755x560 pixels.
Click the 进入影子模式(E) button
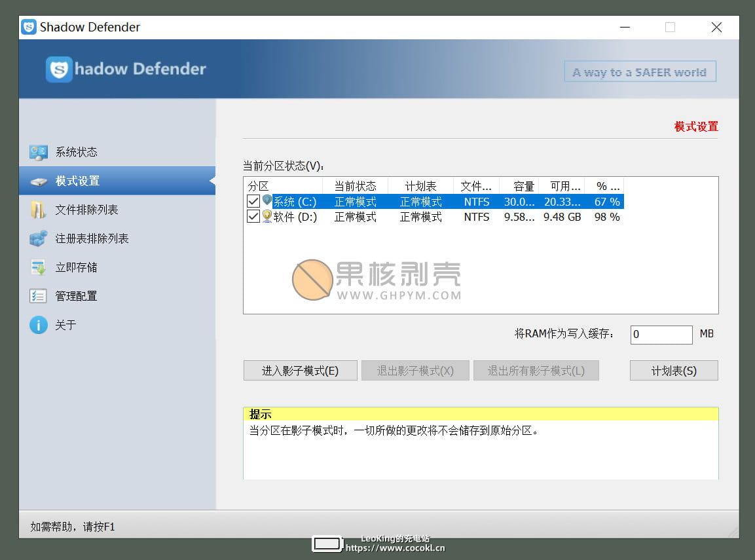[301, 371]
